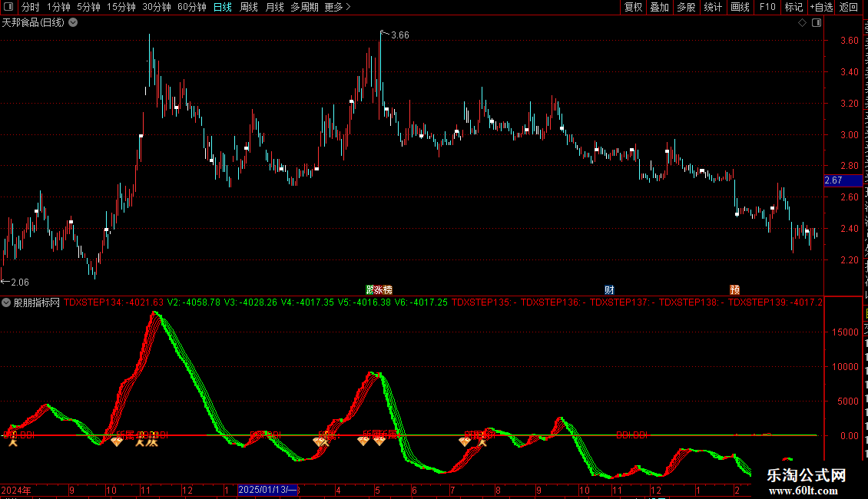Image resolution: width=868 pixels, height=499 pixels.
Task: Click the 0.00 label on the indicator scale
Action: coord(849,436)
